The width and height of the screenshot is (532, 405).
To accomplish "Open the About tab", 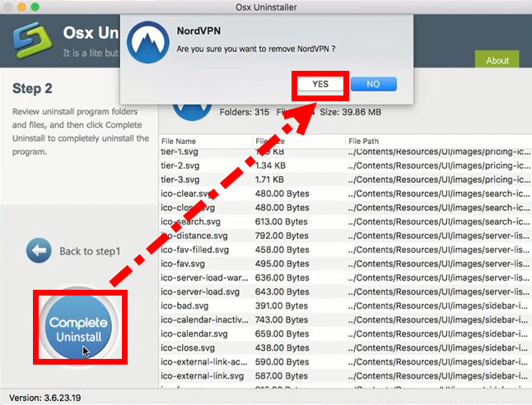I will 497,60.
